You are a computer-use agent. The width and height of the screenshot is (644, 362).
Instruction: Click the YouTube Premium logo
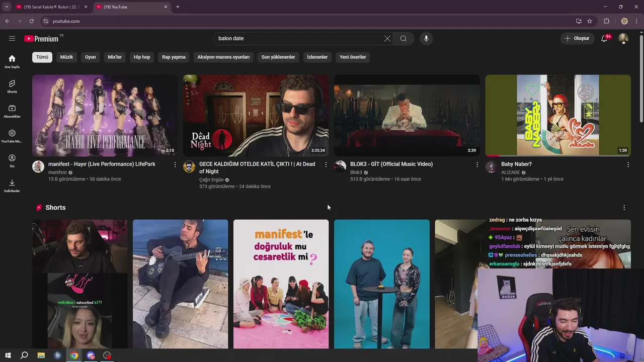(43, 39)
